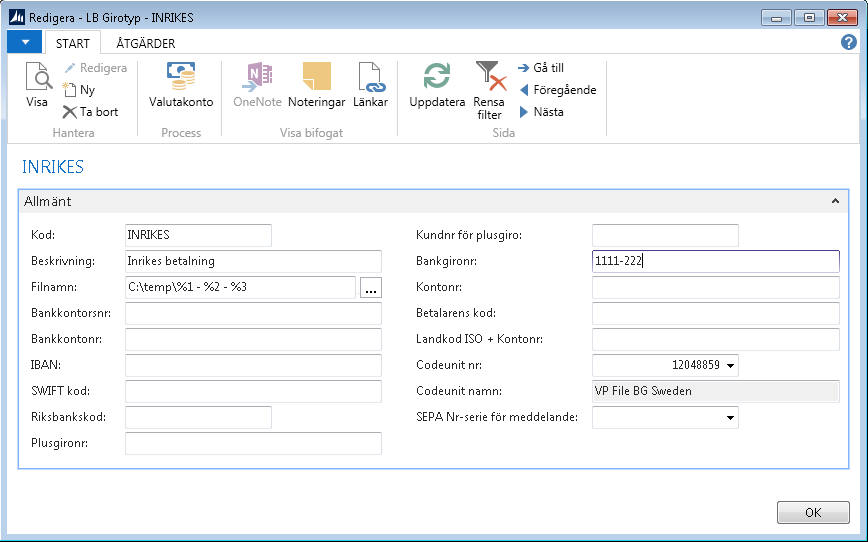
Task: Create a new record with Ny
Action: pyautogui.click(x=79, y=90)
